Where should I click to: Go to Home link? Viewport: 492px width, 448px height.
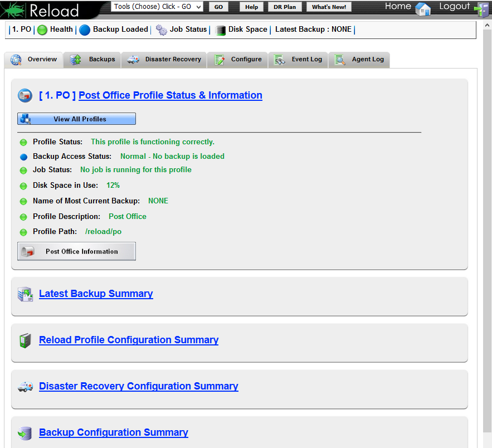[x=398, y=6]
